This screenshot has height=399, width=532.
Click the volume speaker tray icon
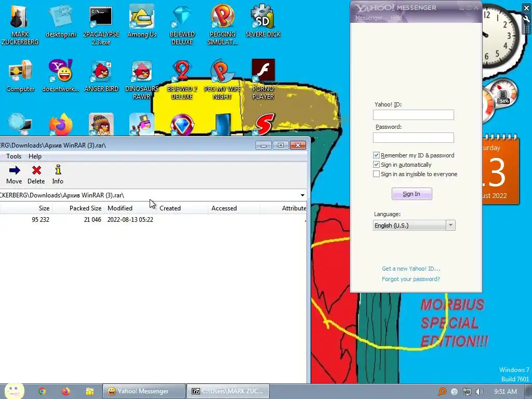pos(480,392)
